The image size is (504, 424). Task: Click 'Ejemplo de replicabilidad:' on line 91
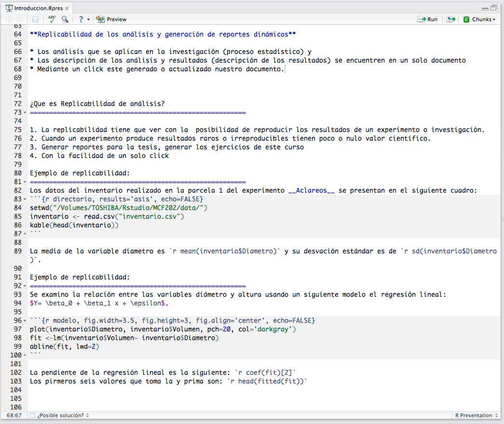(x=80, y=277)
